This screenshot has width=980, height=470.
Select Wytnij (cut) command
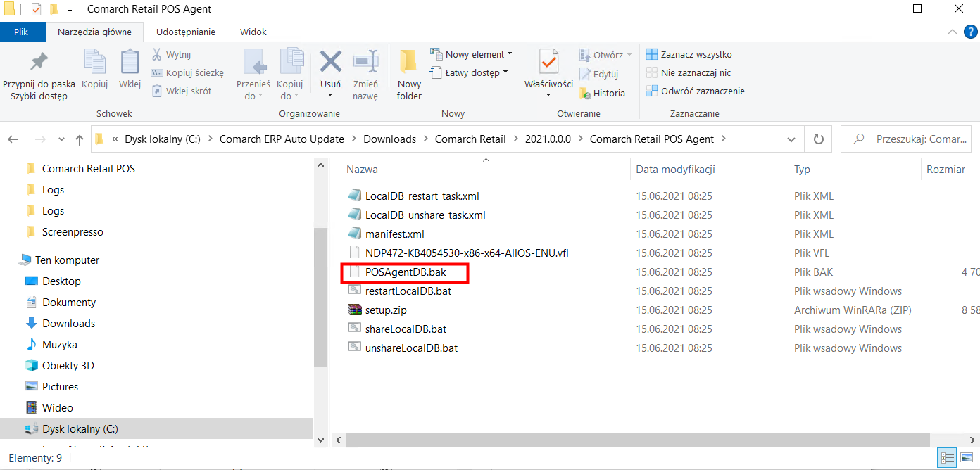point(170,54)
